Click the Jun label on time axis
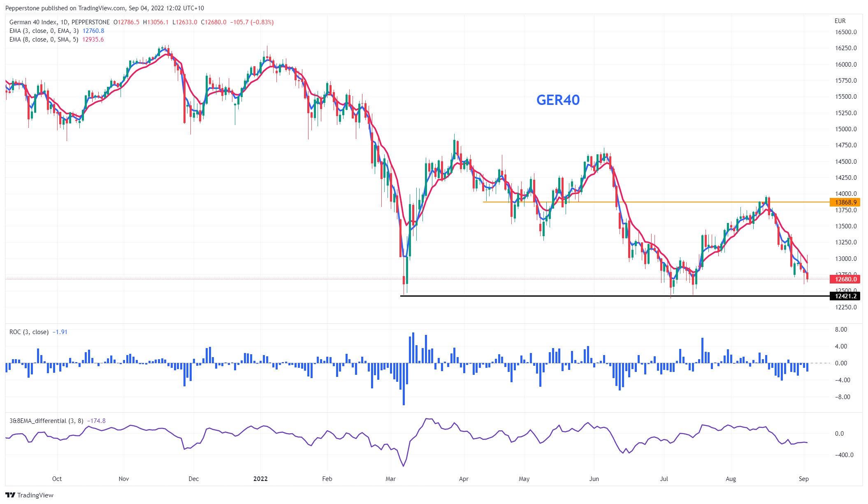 coord(594,479)
